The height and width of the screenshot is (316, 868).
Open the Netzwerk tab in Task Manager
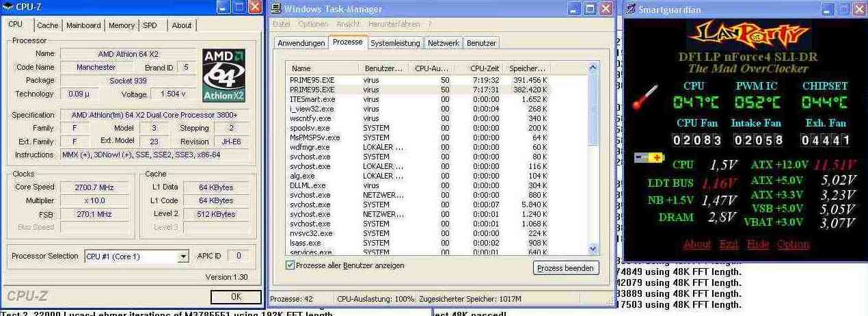click(443, 43)
